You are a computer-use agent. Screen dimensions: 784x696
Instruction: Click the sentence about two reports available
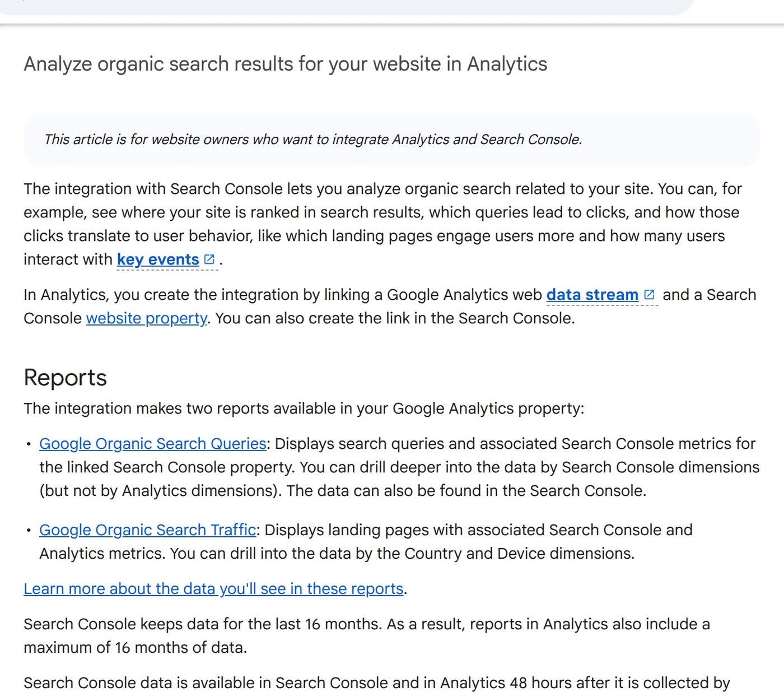click(304, 409)
